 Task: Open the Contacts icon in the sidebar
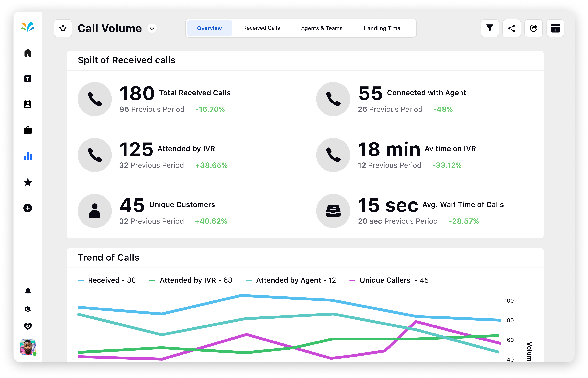point(28,104)
